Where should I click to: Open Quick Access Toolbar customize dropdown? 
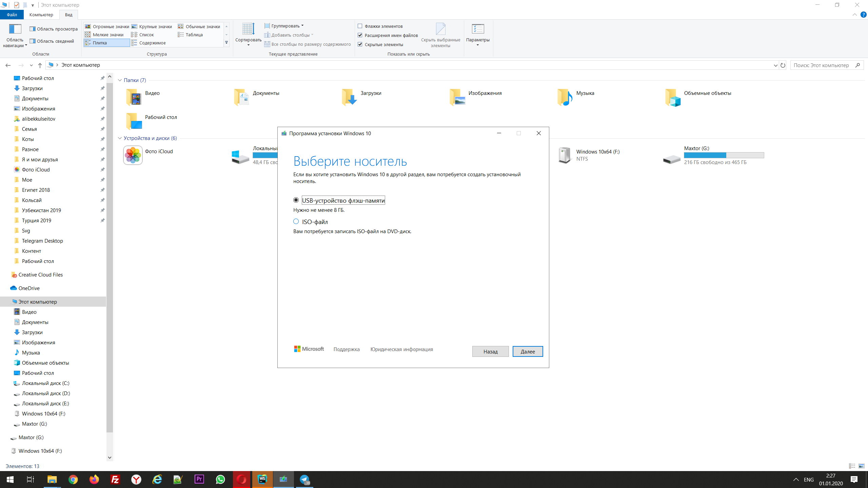click(33, 5)
